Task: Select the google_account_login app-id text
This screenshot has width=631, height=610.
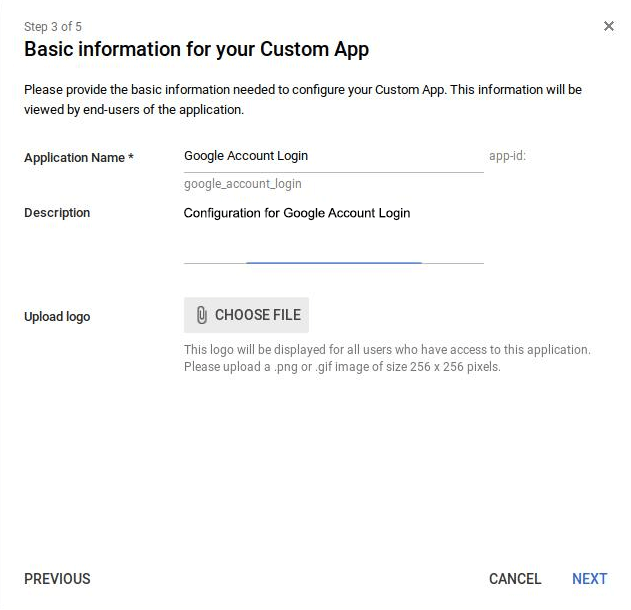Action: [x=243, y=184]
